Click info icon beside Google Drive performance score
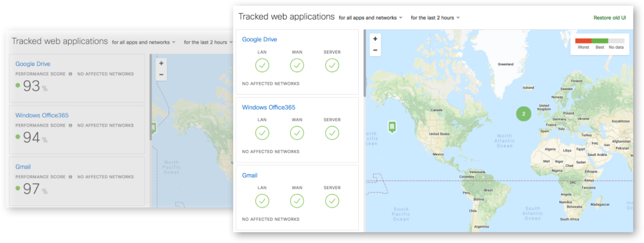The width and height of the screenshot is (644, 243). pos(70,74)
